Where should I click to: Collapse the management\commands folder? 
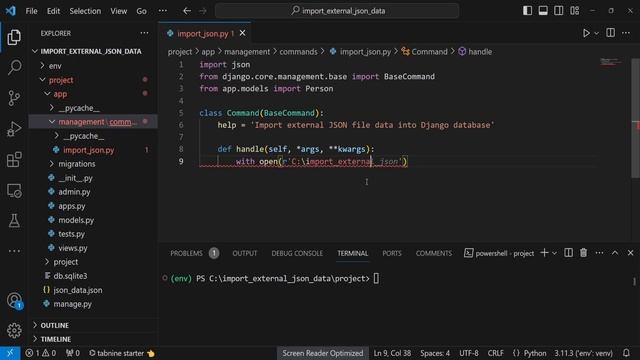[x=51, y=122]
